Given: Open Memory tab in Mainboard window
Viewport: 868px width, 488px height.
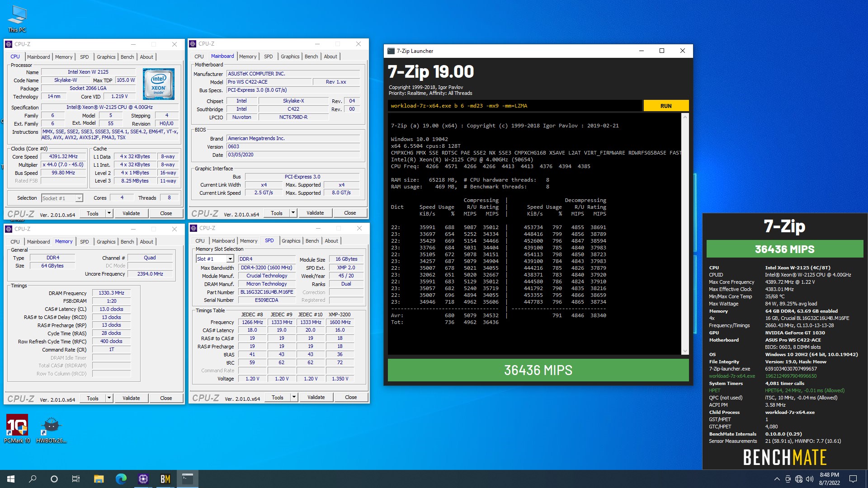Looking at the screenshot, I should point(248,56).
